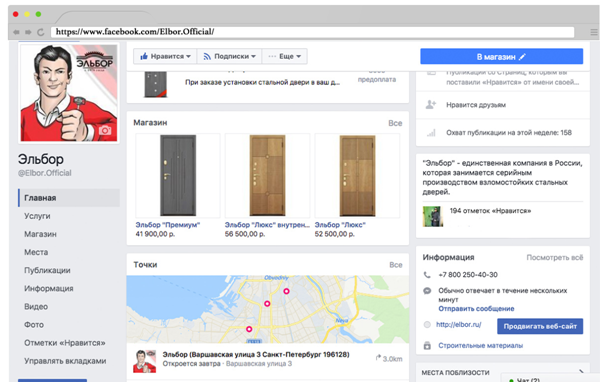Click the phone icon next to +7 800 250-40-30
This screenshot has height=384, width=605.
click(x=427, y=275)
